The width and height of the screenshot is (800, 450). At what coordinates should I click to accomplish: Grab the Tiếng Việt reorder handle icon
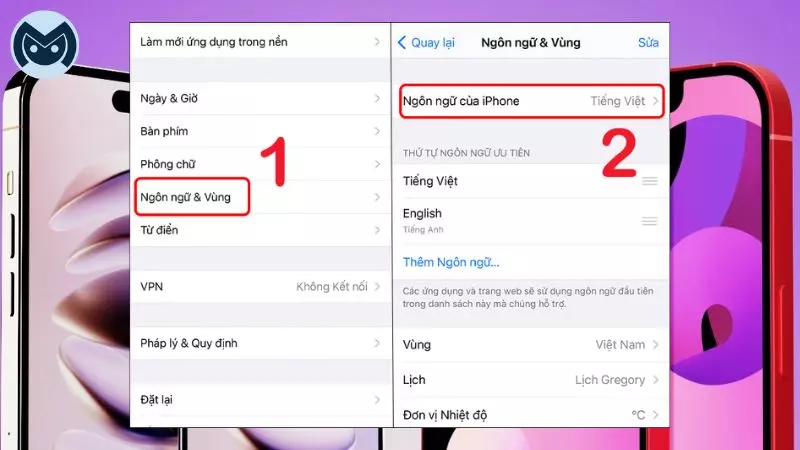click(x=649, y=181)
